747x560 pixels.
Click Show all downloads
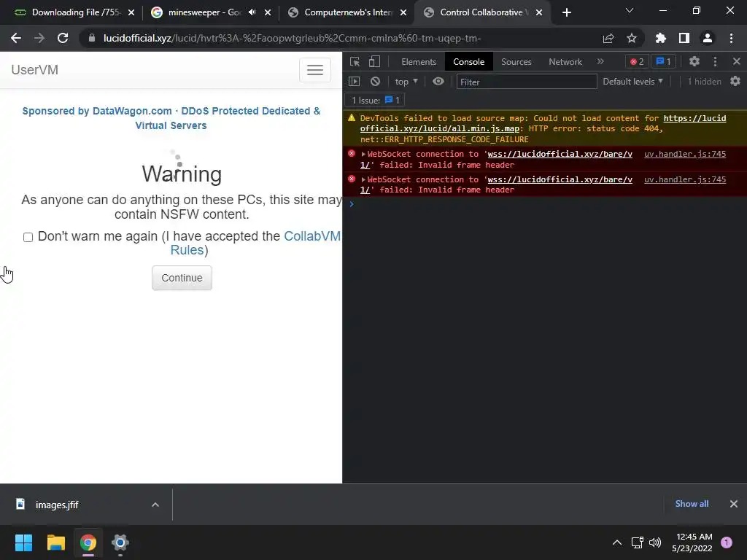[x=692, y=504]
